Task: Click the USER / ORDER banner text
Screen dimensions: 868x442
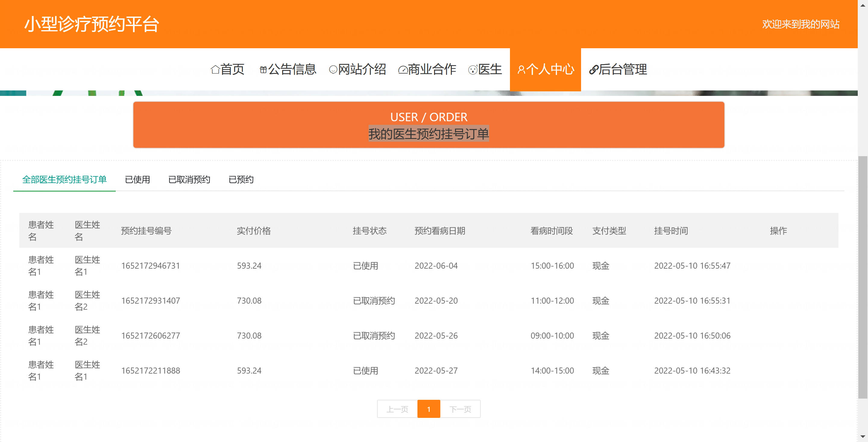Action: pos(429,117)
